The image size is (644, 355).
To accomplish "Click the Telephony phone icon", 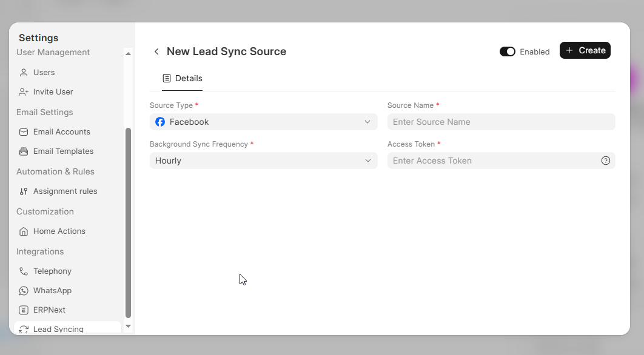I will click(24, 271).
